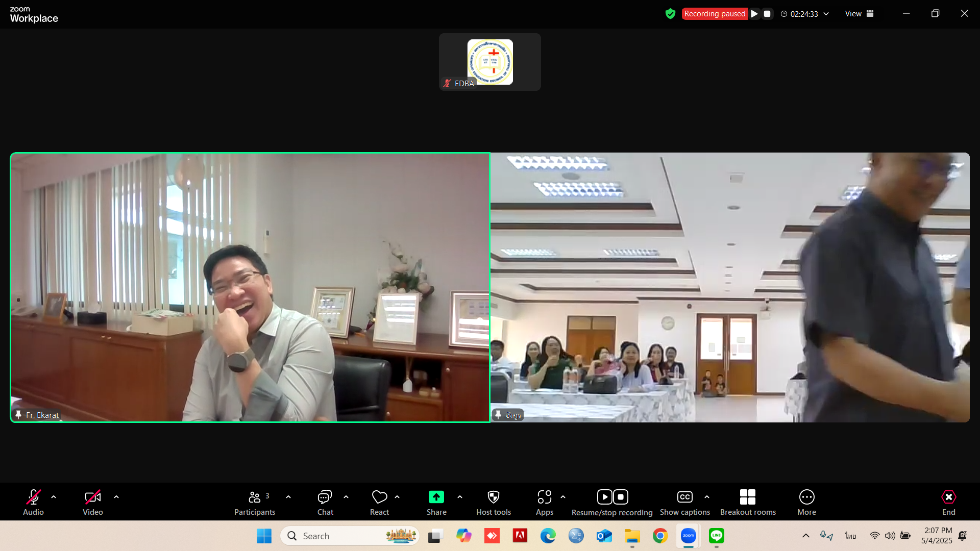The image size is (980, 551).
Task: Open LINE app in the taskbar
Action: tap(716, 536)
